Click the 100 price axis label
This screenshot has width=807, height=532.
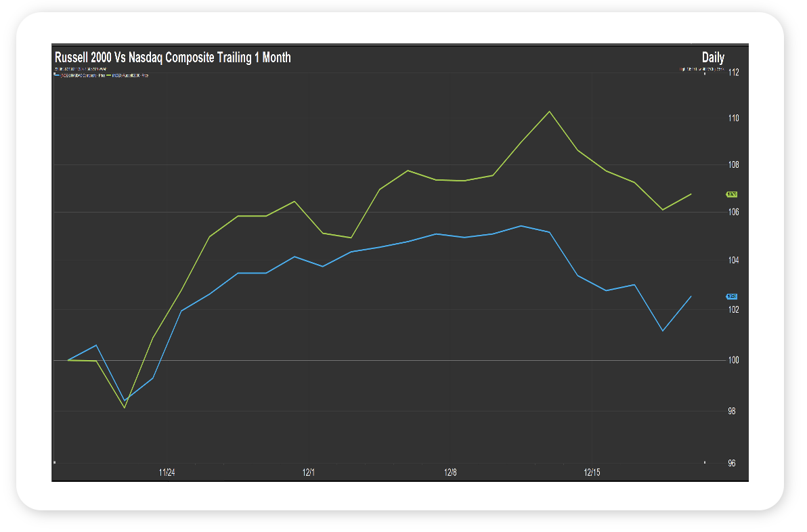(734, 360)
